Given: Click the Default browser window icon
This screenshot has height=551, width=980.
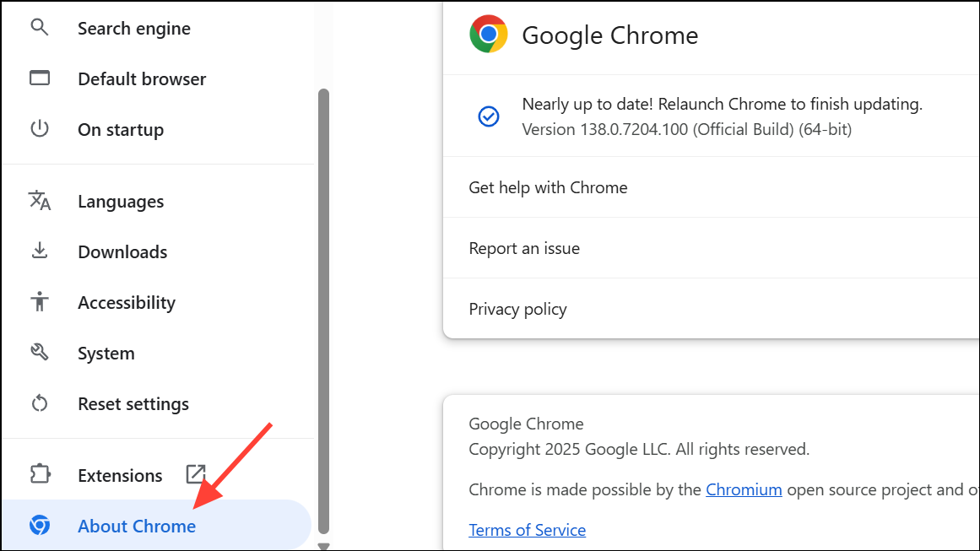Looking at the screenshot, I should [40, 78].
